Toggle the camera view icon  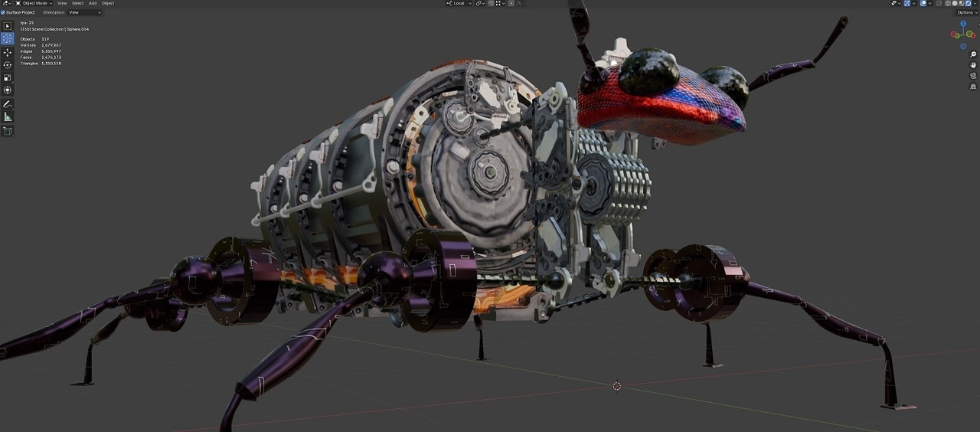coord(973,76)
